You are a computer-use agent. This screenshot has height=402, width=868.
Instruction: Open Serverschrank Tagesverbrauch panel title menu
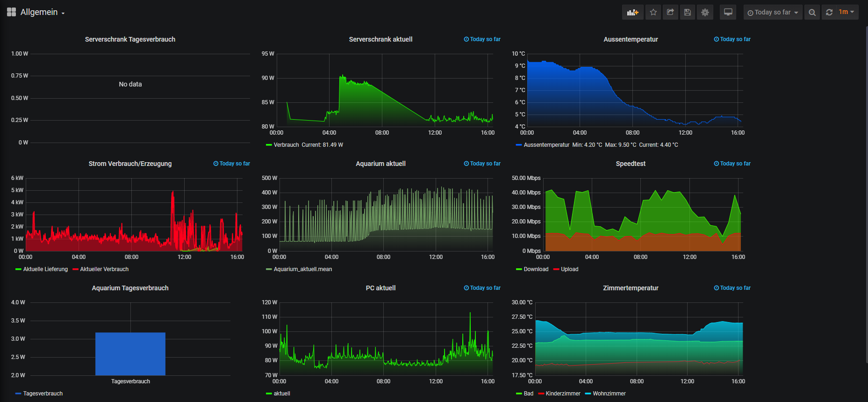tap(130, 39)
